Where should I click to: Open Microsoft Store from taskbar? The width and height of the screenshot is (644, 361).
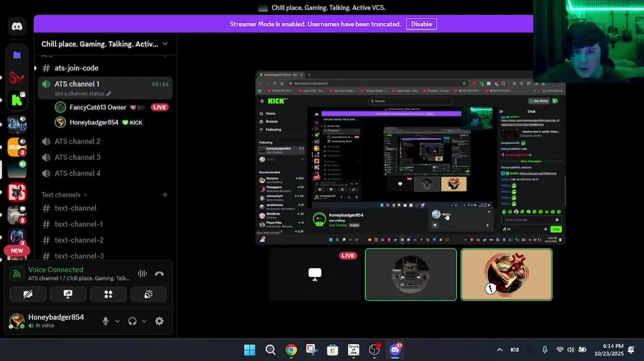click(333, 350)
